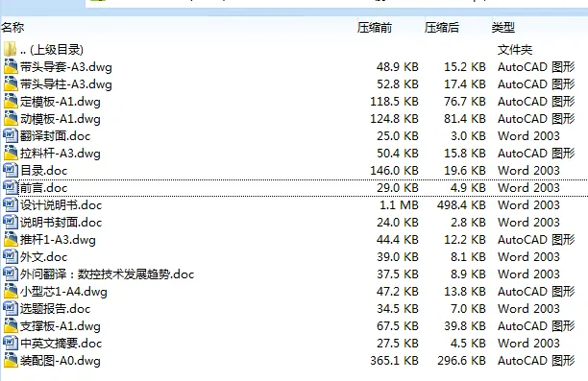Select the file name 定模板-A1.dwg
588x381 pixels.
tap(61, 102)
